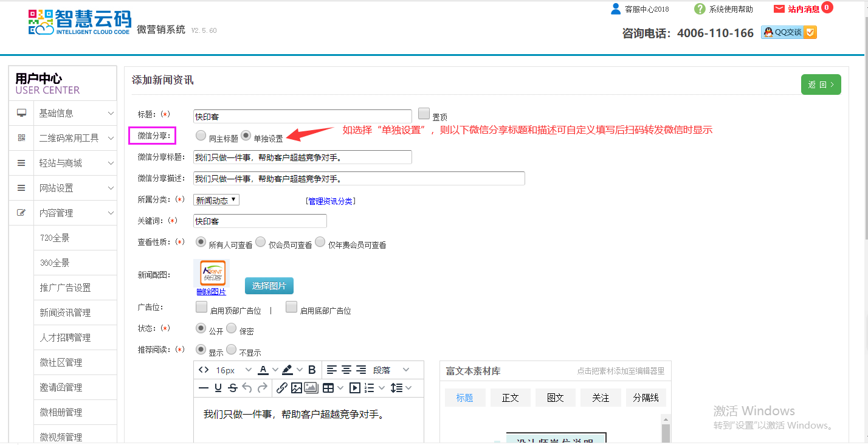
Task: Center-align text in the editor toolbar
Action: [346, 370]
